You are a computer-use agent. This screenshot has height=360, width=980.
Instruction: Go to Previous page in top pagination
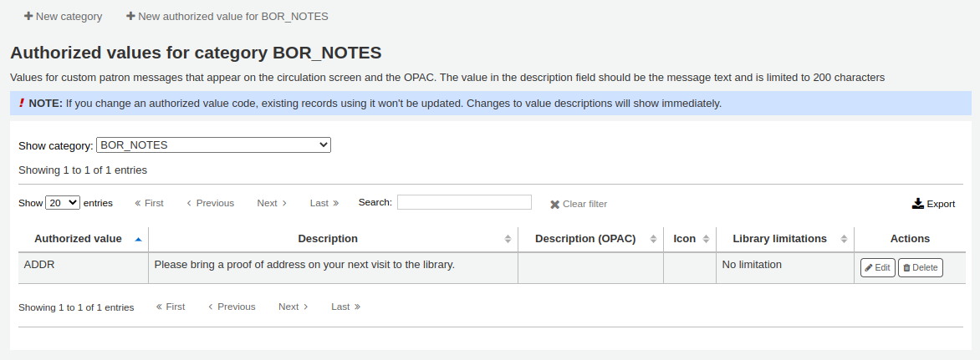[210, 203]
